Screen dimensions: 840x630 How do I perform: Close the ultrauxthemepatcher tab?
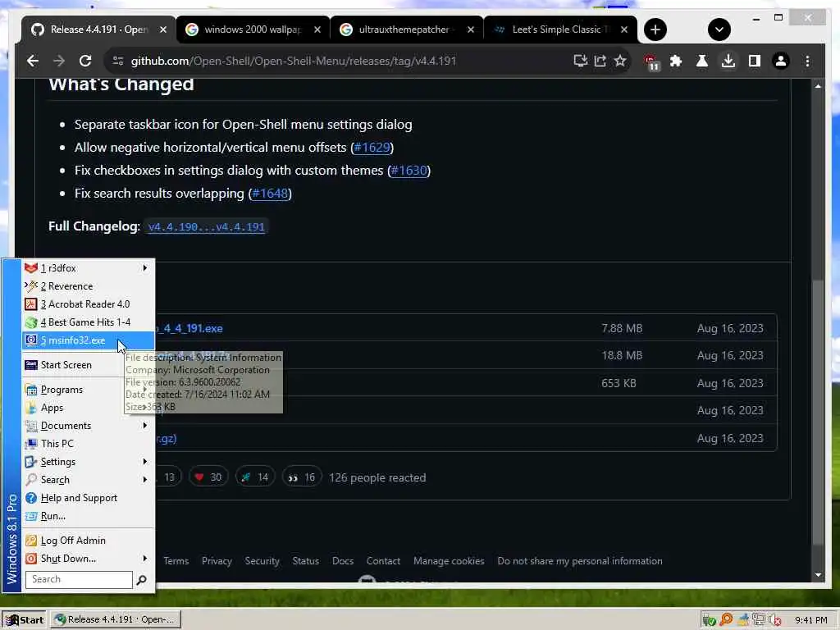(x=470, y=30)
